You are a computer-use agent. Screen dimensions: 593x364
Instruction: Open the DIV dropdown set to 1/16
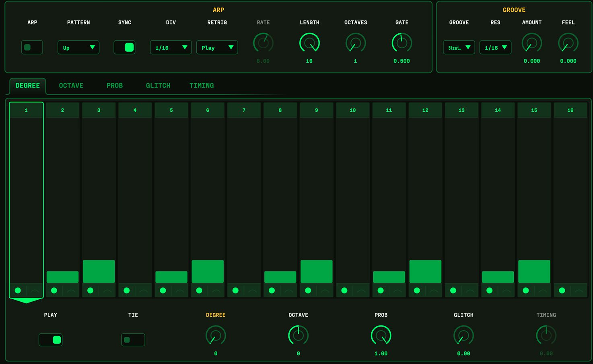171,47
